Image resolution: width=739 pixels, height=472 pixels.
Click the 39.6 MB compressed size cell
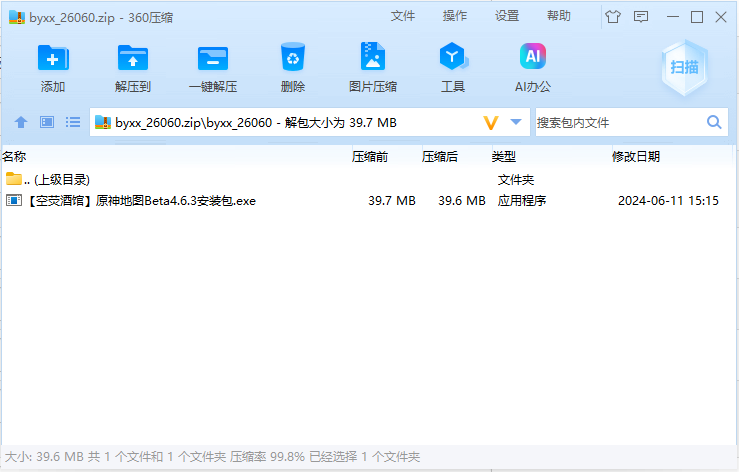click(x=462, y=201)
